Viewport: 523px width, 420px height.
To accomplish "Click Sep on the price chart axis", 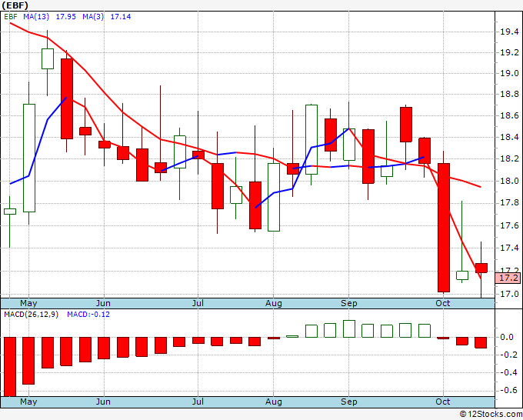I will pos(349,303).
